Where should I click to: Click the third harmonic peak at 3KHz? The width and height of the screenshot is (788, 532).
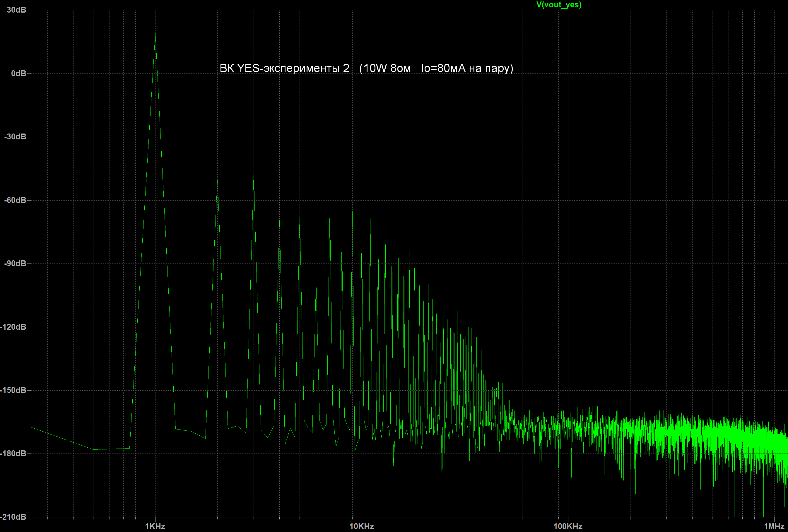pyautogui.click(x=254, y=176)
